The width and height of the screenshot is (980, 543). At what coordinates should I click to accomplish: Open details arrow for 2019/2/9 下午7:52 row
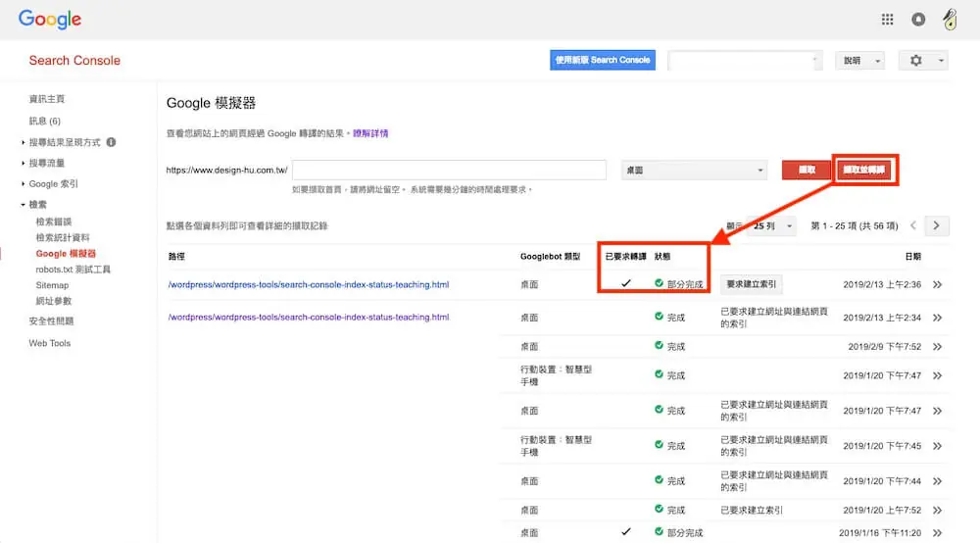[937, 346]
